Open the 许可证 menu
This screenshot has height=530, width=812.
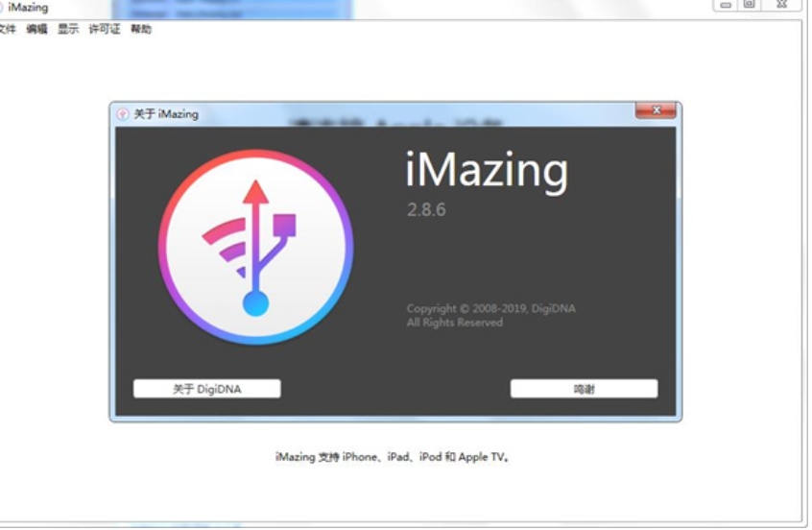[105, 29]
